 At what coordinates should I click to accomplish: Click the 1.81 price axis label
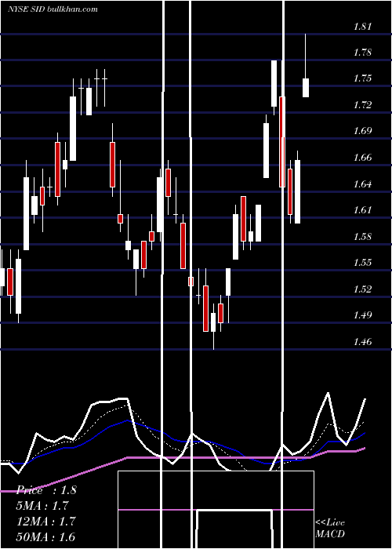coord(362,27)
